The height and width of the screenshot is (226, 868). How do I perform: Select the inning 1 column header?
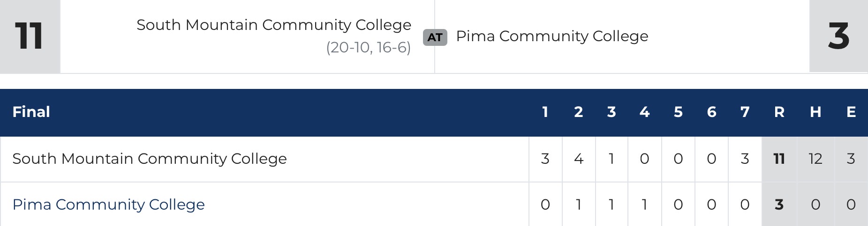pos(545,112)
